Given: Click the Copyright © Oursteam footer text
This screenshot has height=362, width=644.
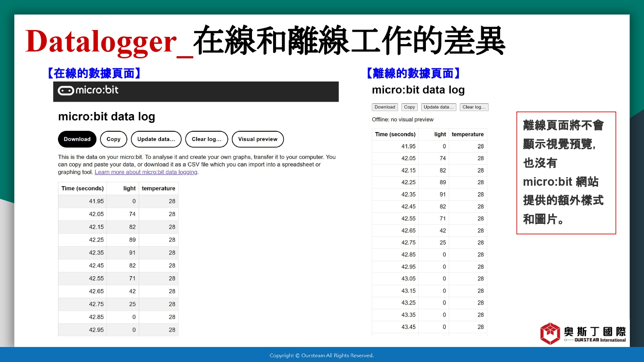Looking at the screenshot, I should pos(322,355).
